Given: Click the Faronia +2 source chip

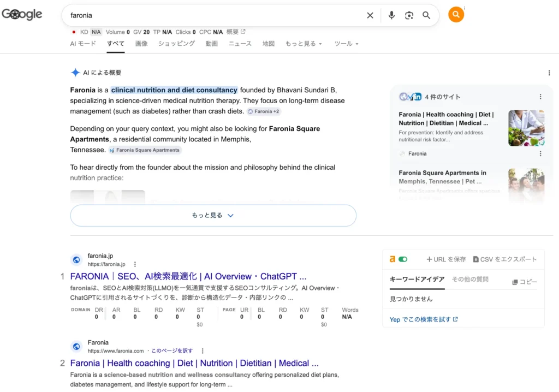Looking at the screenshot, I should pyautogui.click(x=264, y=111).
